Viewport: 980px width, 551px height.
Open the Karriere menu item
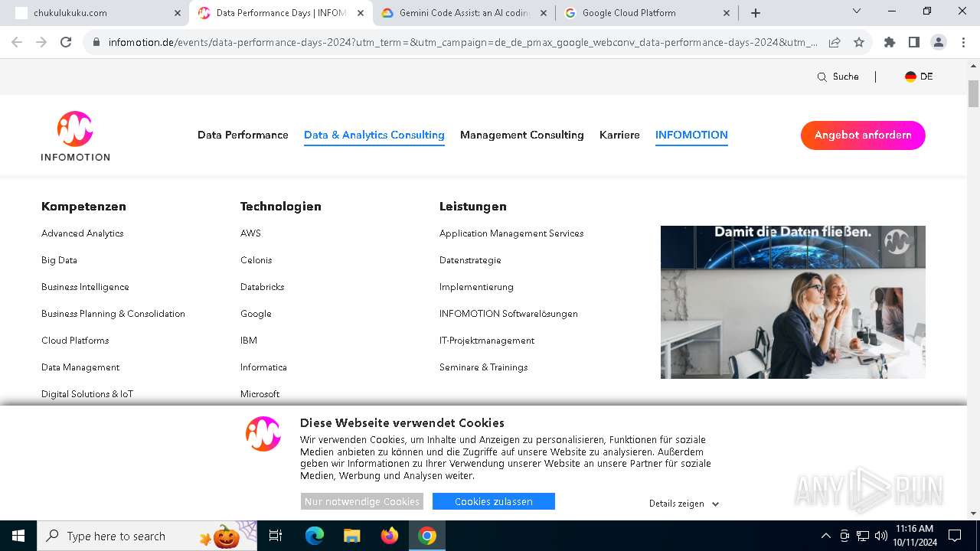coord(619,135)
